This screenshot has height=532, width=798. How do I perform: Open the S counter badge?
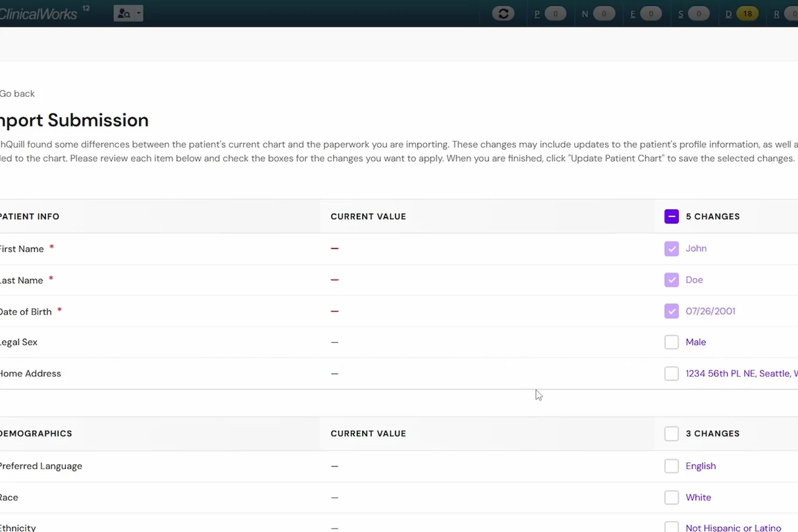(x=699, y=14)
